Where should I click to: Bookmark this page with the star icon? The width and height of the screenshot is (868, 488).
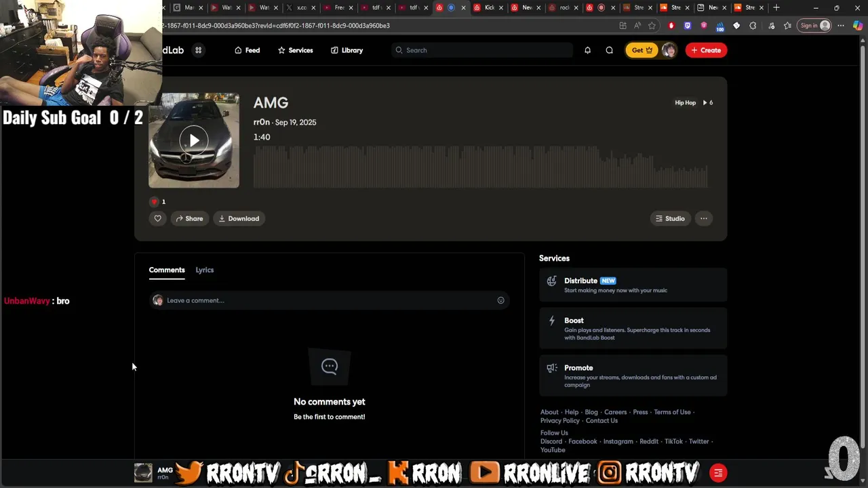[x=652, y=26]
